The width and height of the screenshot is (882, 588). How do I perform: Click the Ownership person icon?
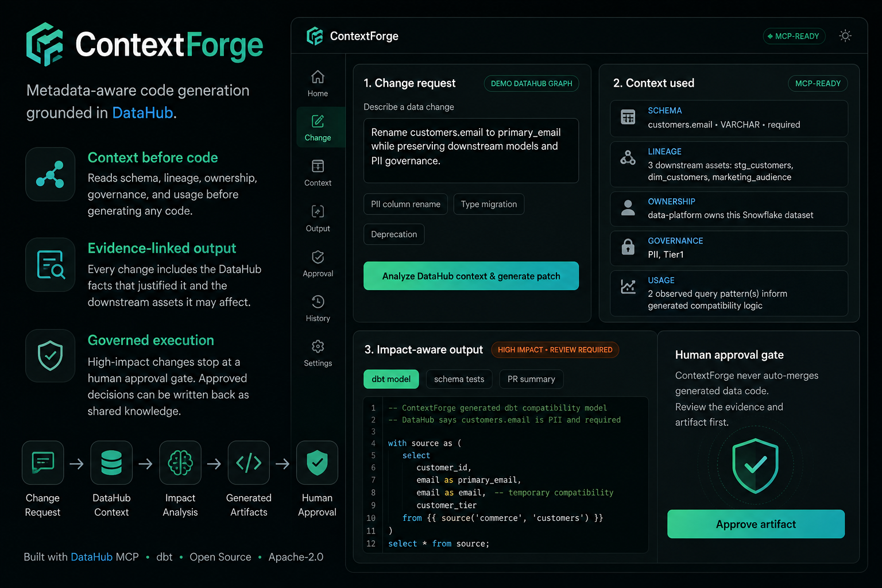[628, 208]
